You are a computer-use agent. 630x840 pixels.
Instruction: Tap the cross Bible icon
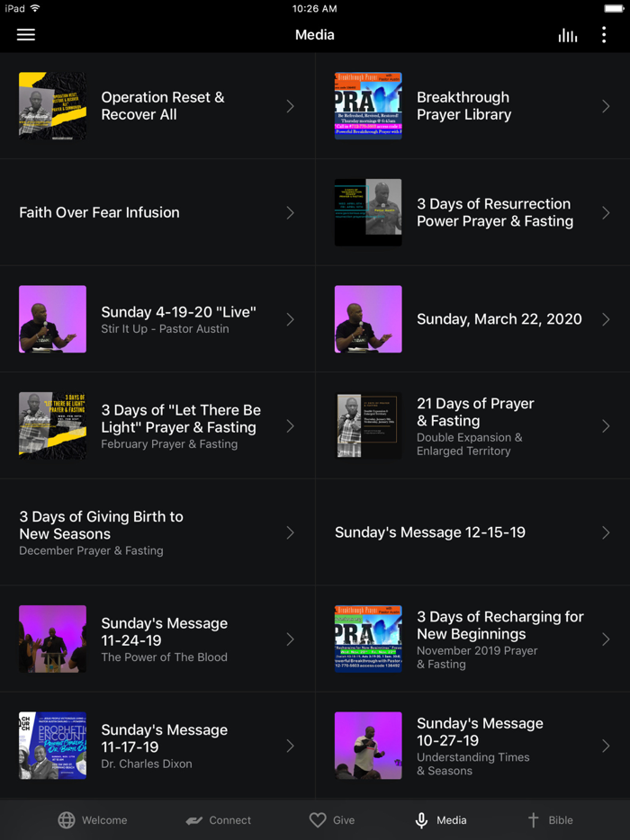pos(533,820)
